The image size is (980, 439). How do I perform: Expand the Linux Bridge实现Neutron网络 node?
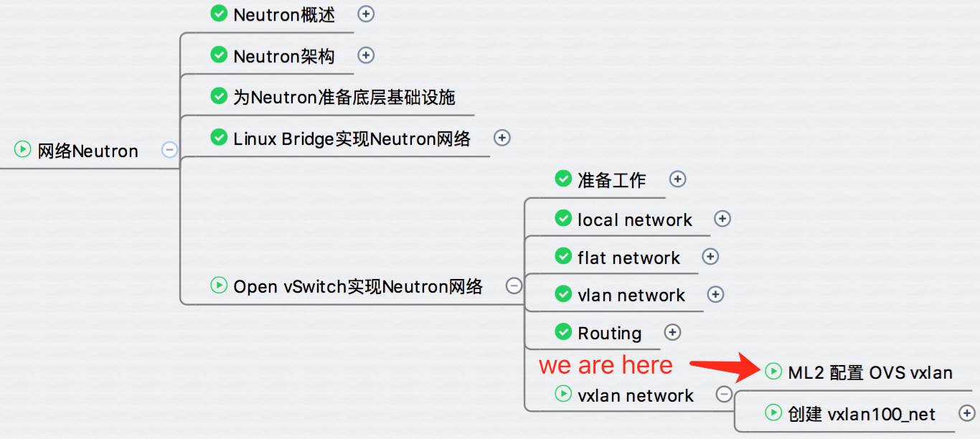(502, 138)
